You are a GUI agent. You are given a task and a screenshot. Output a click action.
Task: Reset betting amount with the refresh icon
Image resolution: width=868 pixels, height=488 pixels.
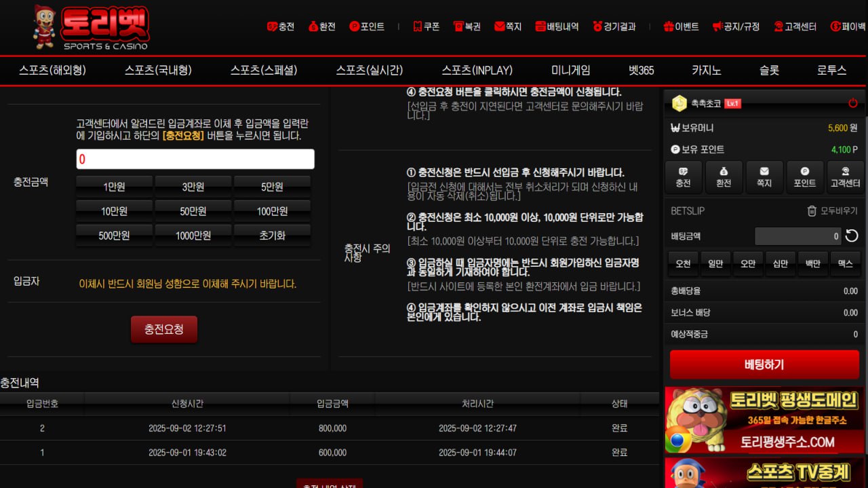[x=852, y=236]
